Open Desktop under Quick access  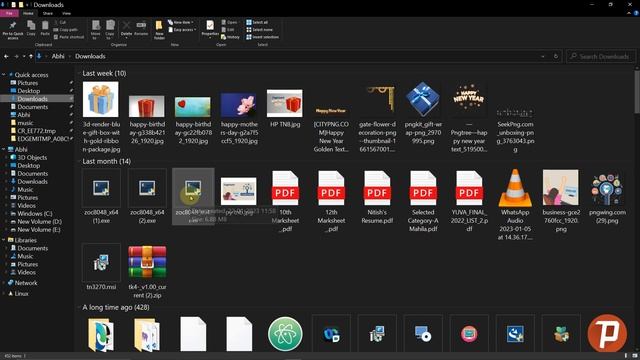(x=29, y=91)
